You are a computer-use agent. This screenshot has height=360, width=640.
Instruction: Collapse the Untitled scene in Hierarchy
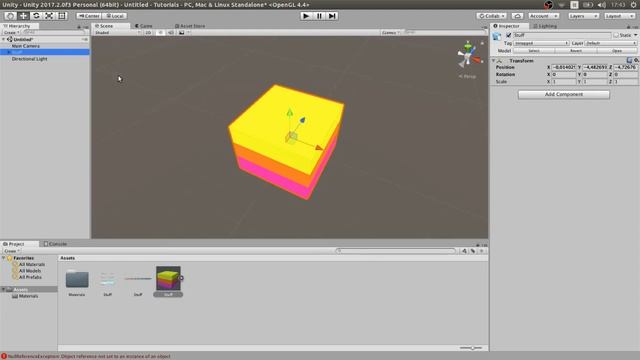[x=4, y=40]
